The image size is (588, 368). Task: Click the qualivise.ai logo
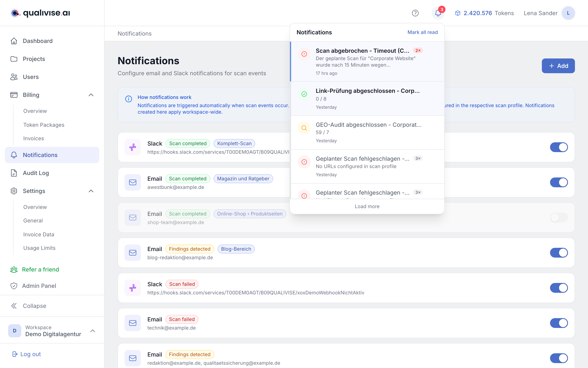pyautogui.click(x=40, y=13)
